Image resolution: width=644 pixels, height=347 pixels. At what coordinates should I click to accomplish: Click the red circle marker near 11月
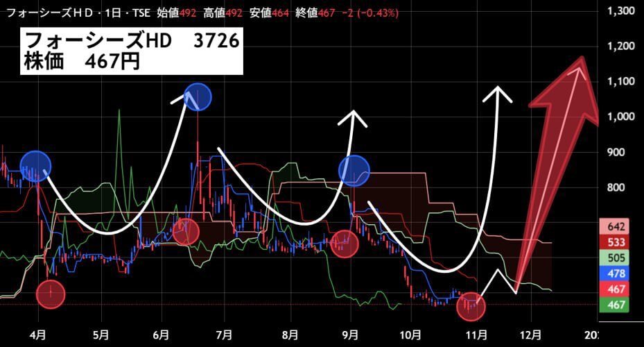pyautogui.click(x=471, y=306)
